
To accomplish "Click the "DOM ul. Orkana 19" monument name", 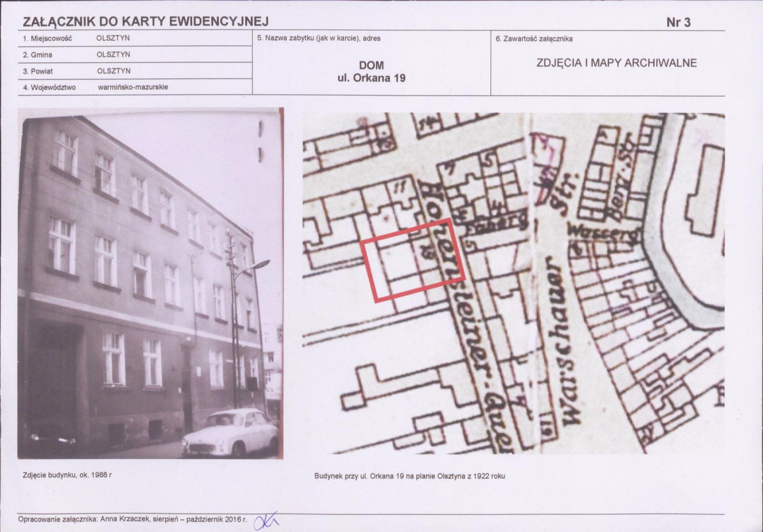I will (x=371, y=72).
